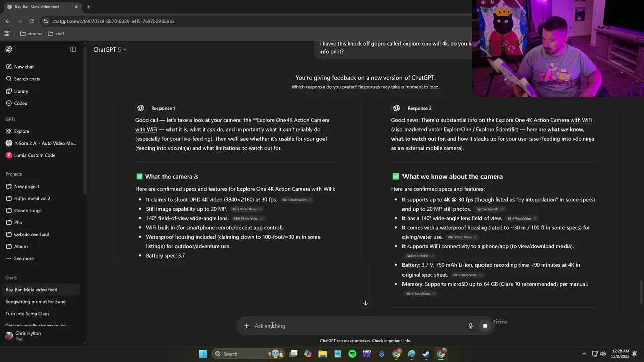Open File Explorer from the taskbar

coord(323,354)
